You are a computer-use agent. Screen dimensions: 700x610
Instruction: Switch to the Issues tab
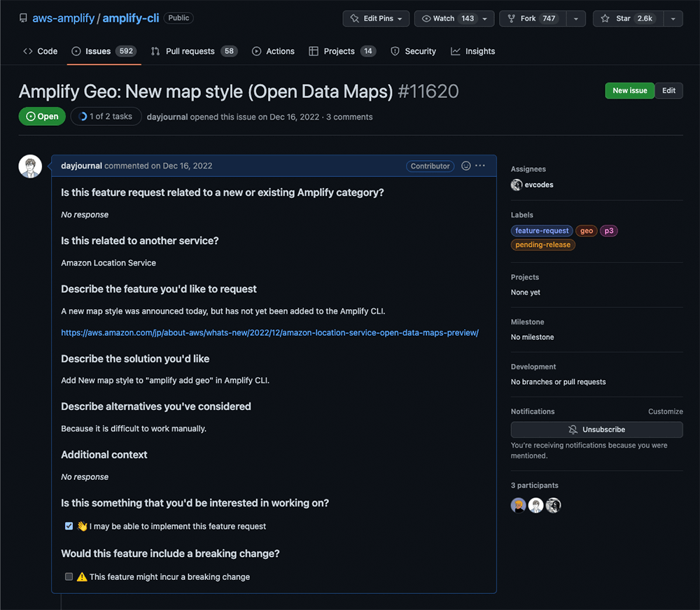[104, 51]
